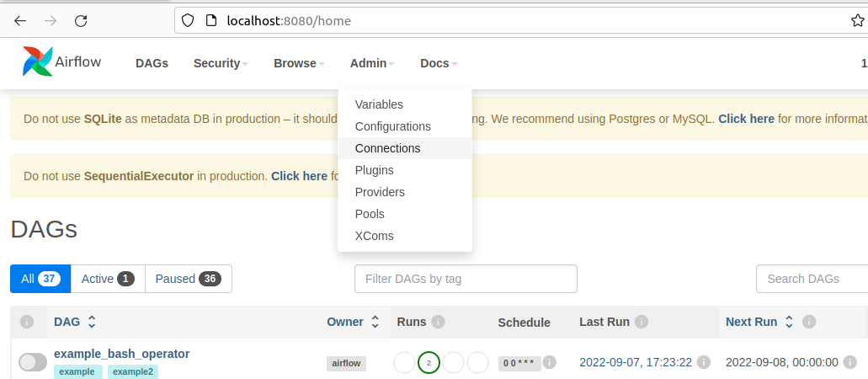Click the info icon beside Next Run

coord(809,322)
